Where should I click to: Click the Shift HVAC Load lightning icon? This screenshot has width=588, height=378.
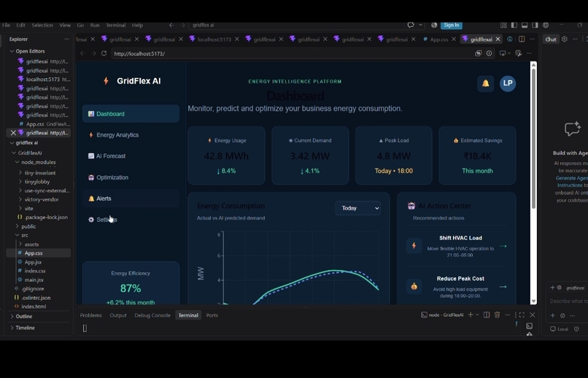pos(414,246)
